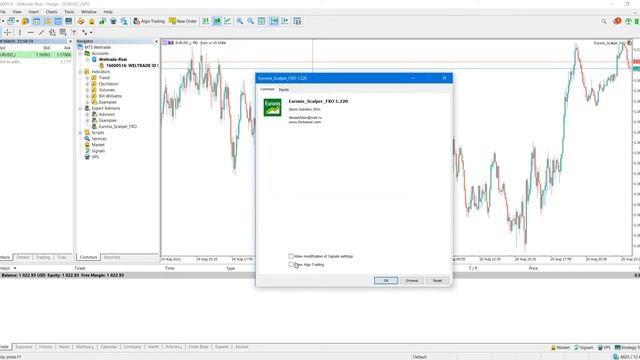The height and width of the screenshot is (360, 640).
Task: Select the crosshair cursor tool
Action: 7,32
